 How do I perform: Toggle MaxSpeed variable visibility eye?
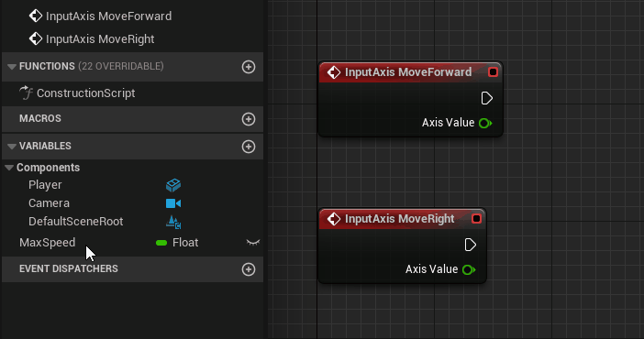click(x=253, y=243)
